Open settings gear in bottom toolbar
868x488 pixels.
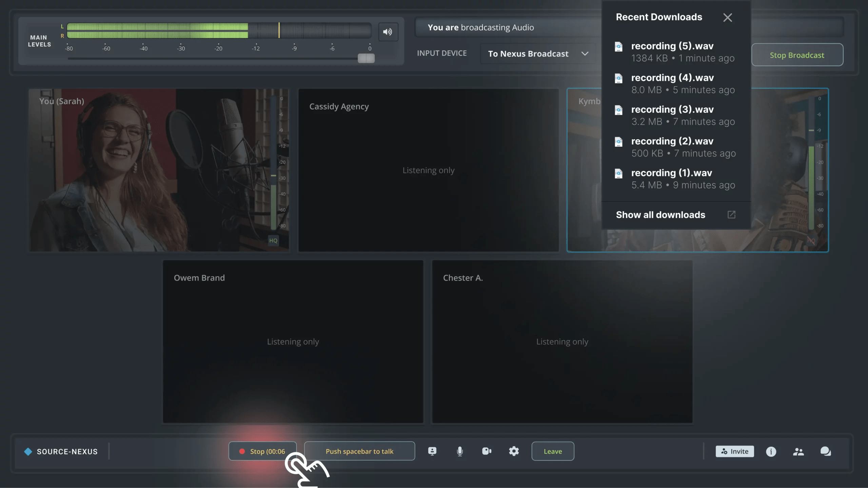pos(514,451)
